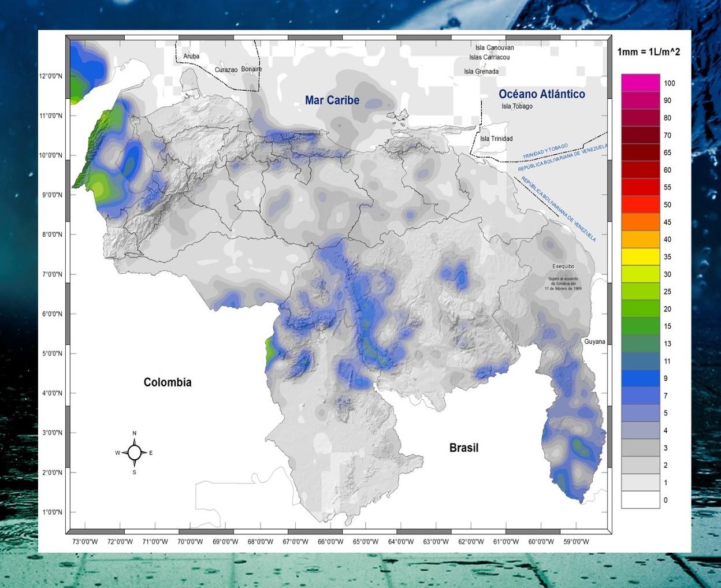Click the Océano Atlántico label

click(x=541, y=94)
